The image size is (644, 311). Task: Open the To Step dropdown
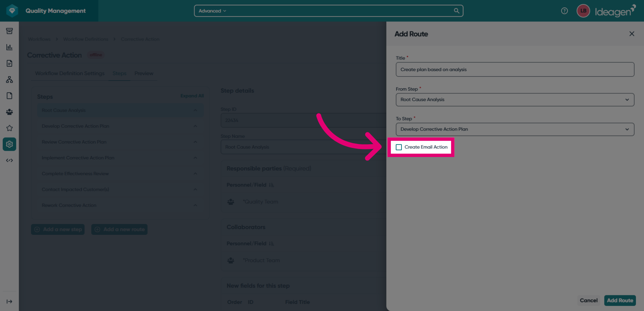(x=515, y=129)
